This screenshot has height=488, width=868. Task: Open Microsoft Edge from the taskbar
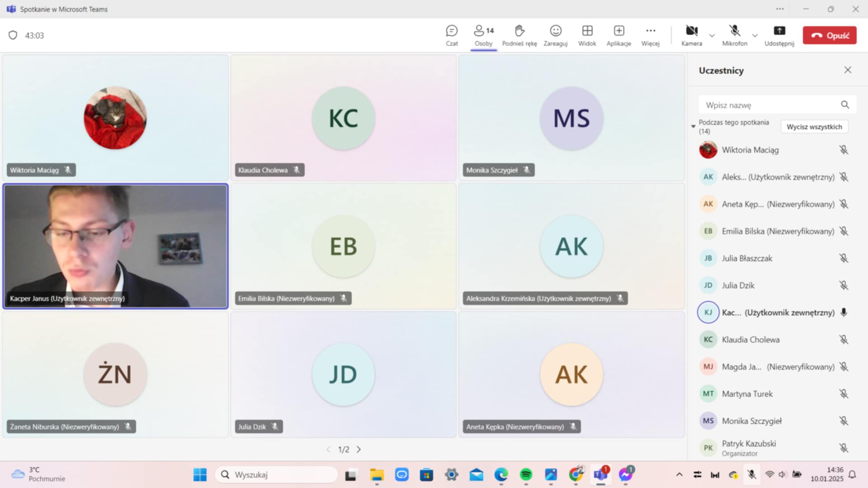click(501, 475)
